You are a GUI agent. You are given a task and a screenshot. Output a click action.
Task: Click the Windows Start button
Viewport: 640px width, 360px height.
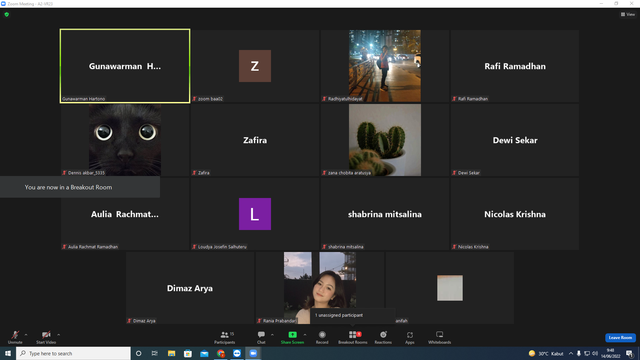point(8,353)
